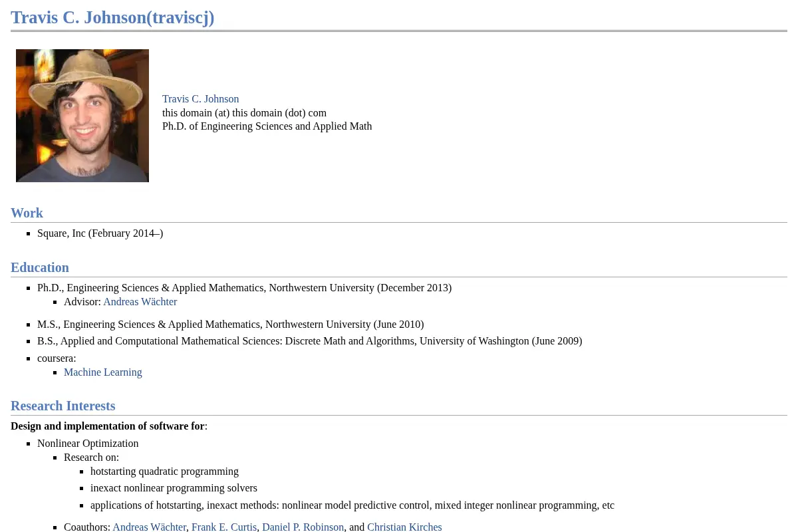Click the Research Interests section heading
Viewport: 798px width, 532px height.
pos(63,406)
